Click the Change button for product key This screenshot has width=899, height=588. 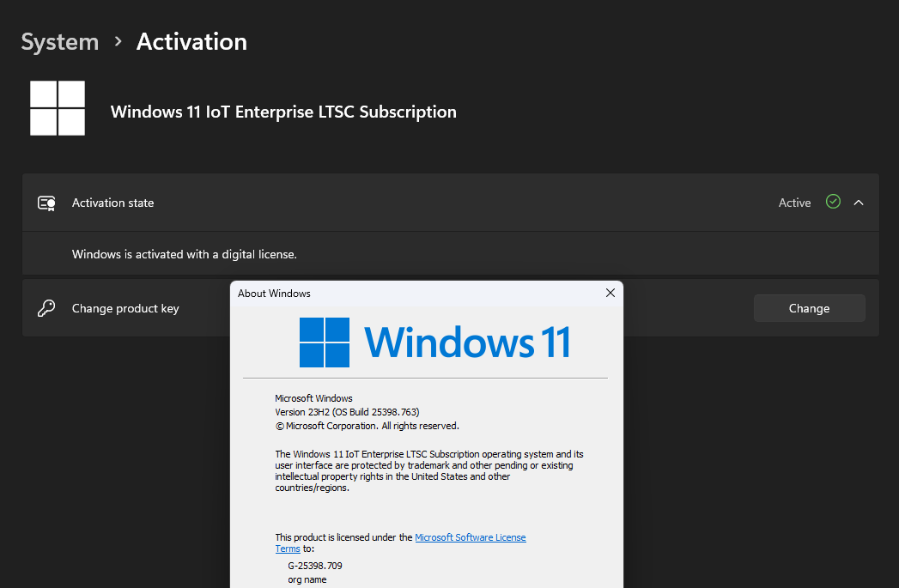pyautogui.click(x=809, y=308)
